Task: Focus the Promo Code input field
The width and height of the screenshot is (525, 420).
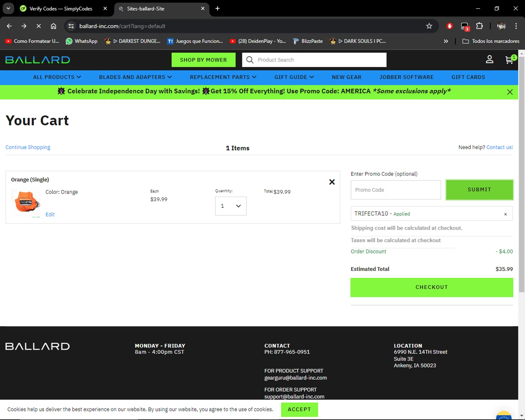Action: click(396, 190)
